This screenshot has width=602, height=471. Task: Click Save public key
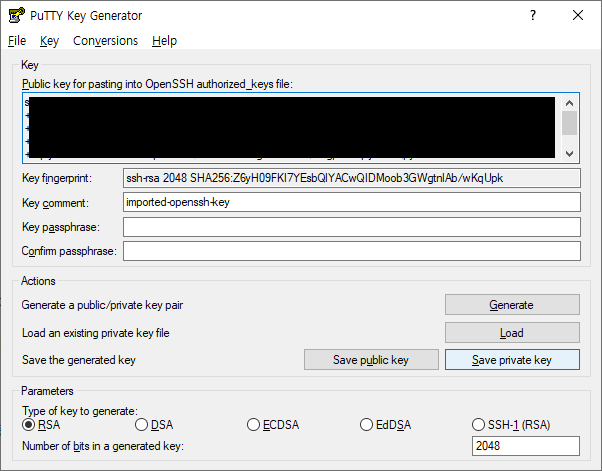tap(371, 360)
